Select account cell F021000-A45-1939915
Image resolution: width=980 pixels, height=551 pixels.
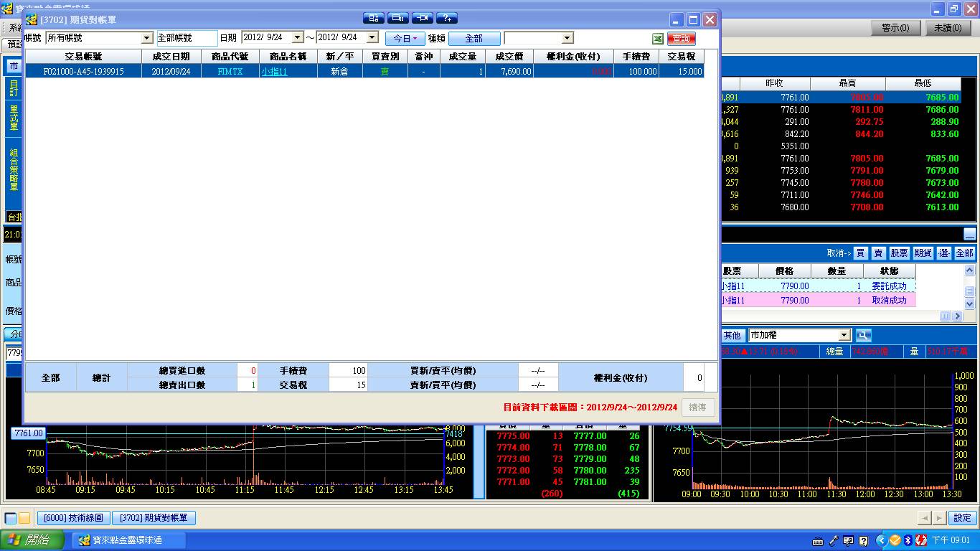point(83,72)
